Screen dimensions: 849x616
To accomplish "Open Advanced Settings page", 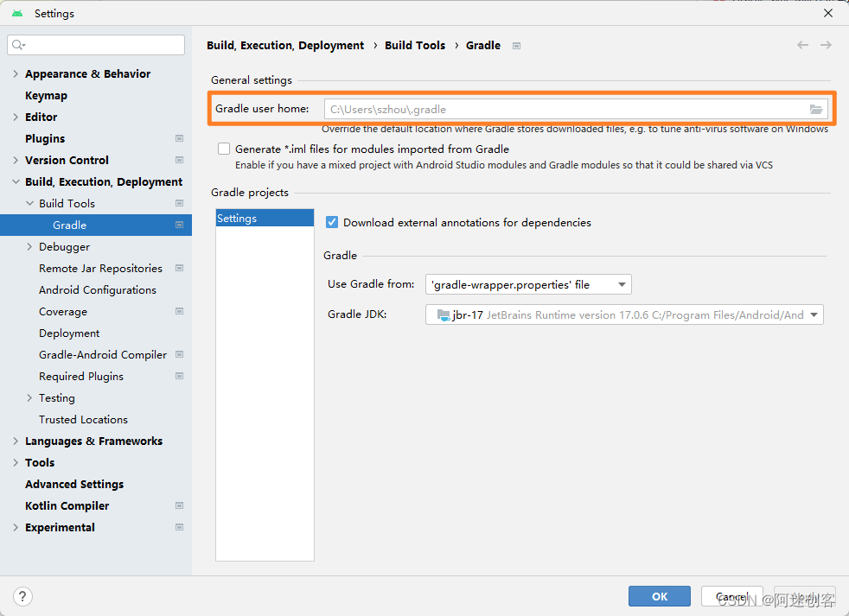I will [74, 484].
